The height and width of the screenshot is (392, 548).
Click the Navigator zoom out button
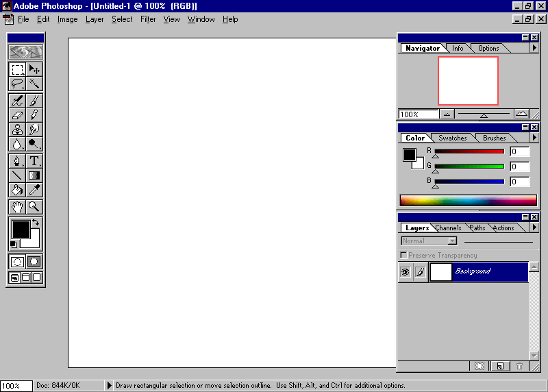(447, 114)
